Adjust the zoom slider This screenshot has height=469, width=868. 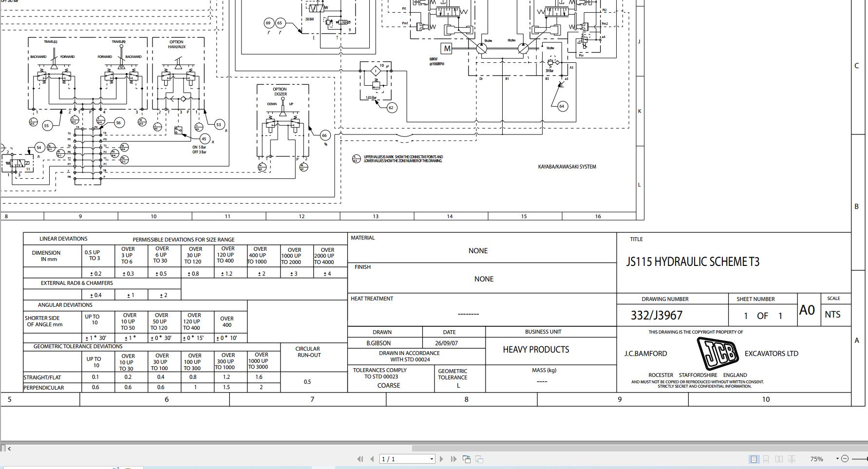[x=860, y=459]
